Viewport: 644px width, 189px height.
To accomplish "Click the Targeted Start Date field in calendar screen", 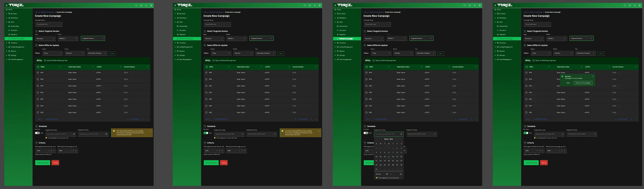I will tap(389, 134).
